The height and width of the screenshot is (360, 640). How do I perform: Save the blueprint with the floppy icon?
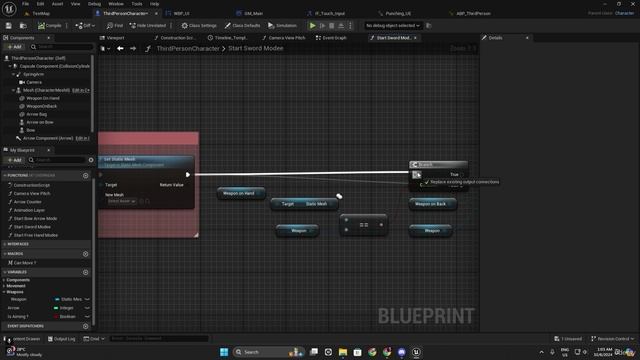click(x=9, y=26)
